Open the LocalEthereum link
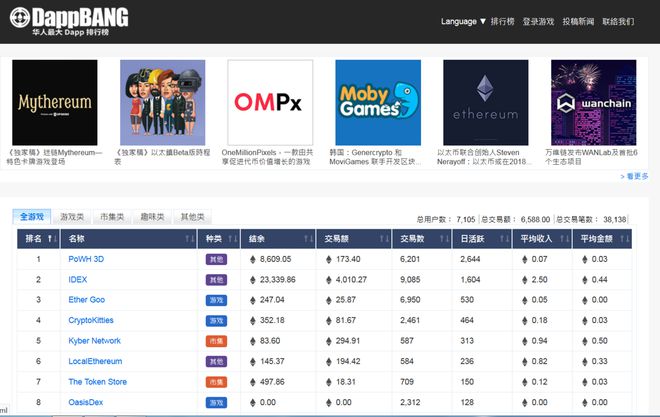This screenshot has height=417, width=660. 95,361
